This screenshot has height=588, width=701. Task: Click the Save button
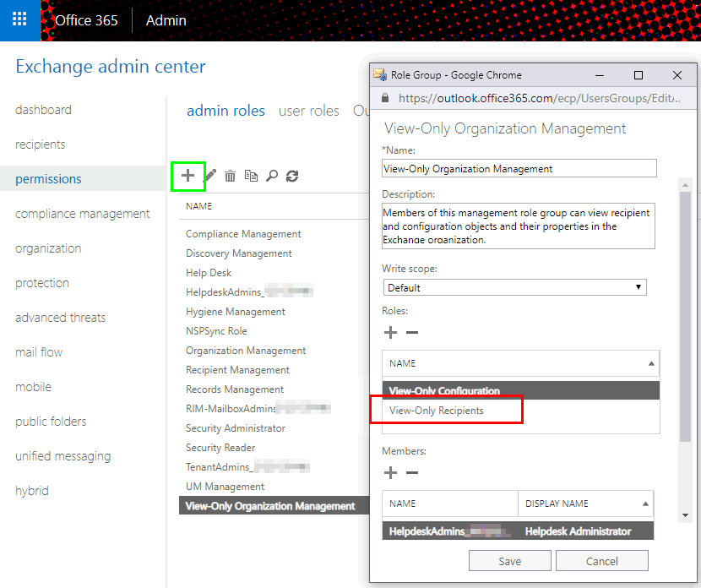(x=509, y=561)
